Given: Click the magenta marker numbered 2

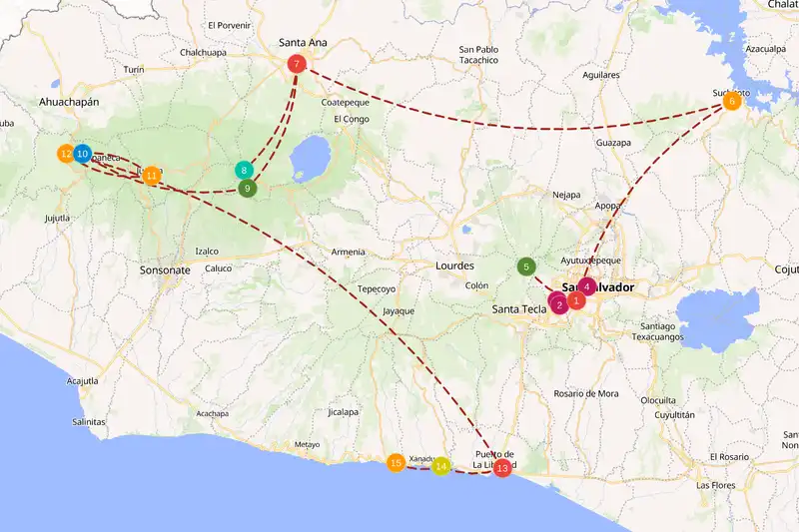Looking at the screenshot, I should [559, 305].
